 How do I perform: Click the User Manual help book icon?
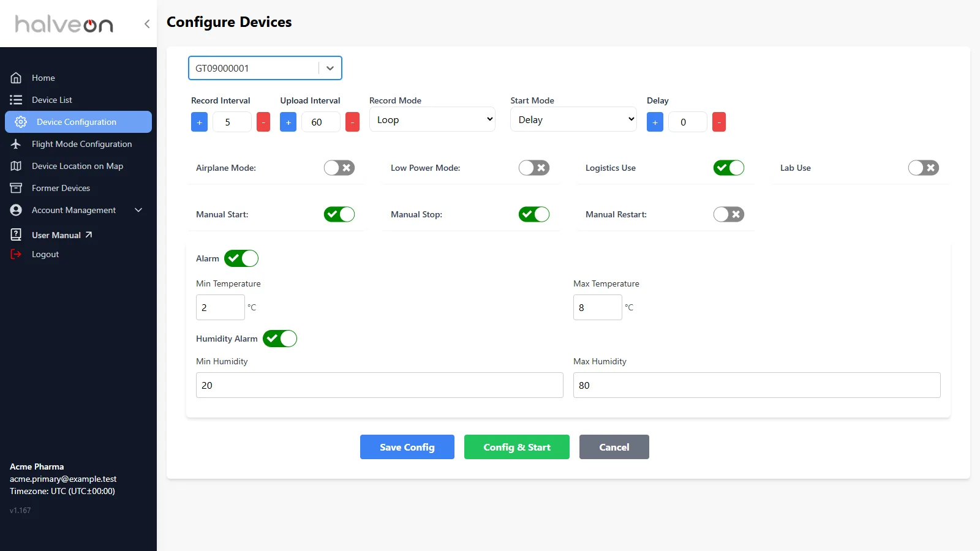click(x=16, y=234)
